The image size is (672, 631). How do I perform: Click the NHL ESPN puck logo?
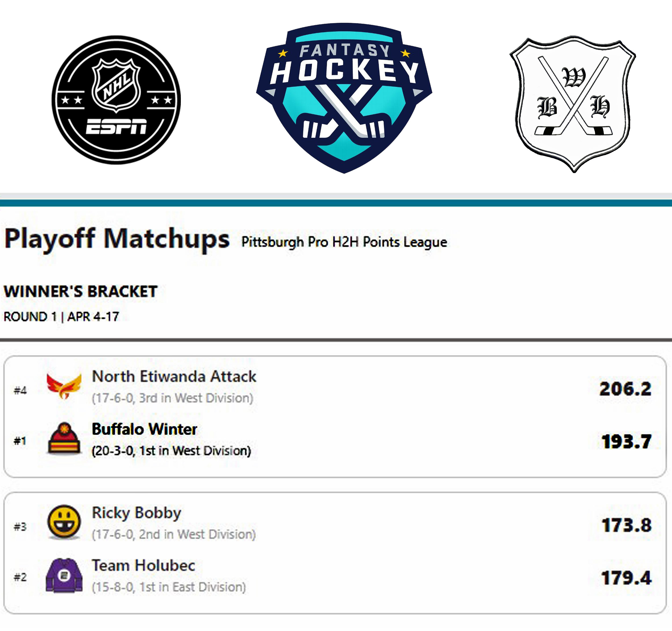(x=116, y=100)
